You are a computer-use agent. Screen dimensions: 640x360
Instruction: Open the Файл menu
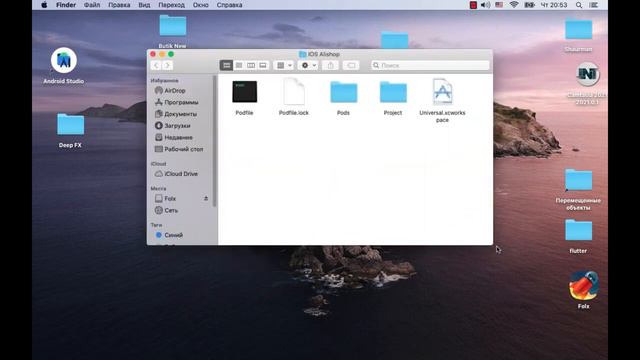pos(92,5)
